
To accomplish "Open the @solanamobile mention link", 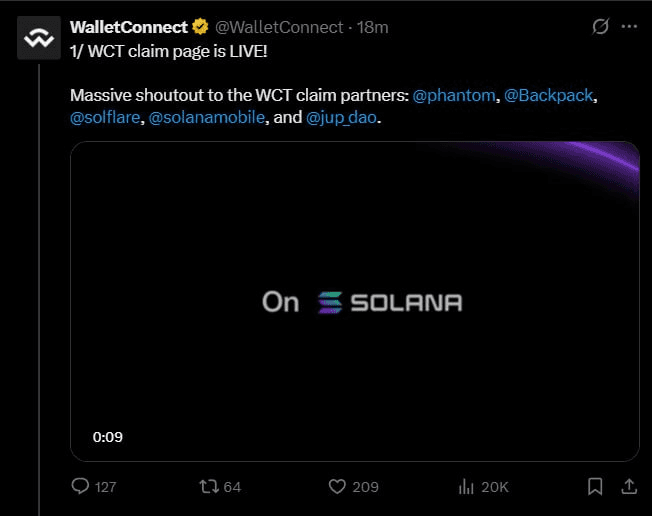I will pyautogui.click(x=207, y=118).
